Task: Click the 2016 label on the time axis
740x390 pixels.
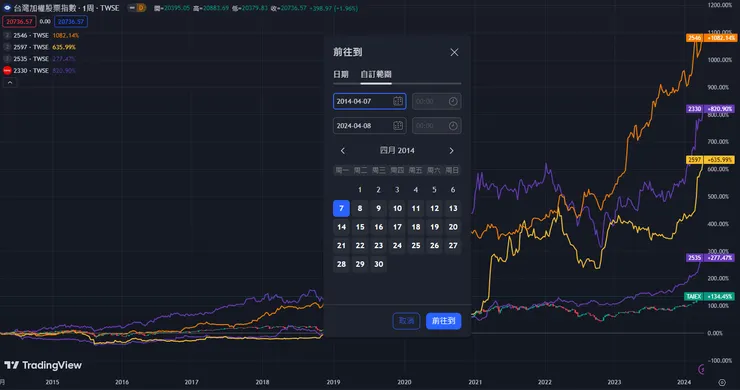Action: click(122, 382)
